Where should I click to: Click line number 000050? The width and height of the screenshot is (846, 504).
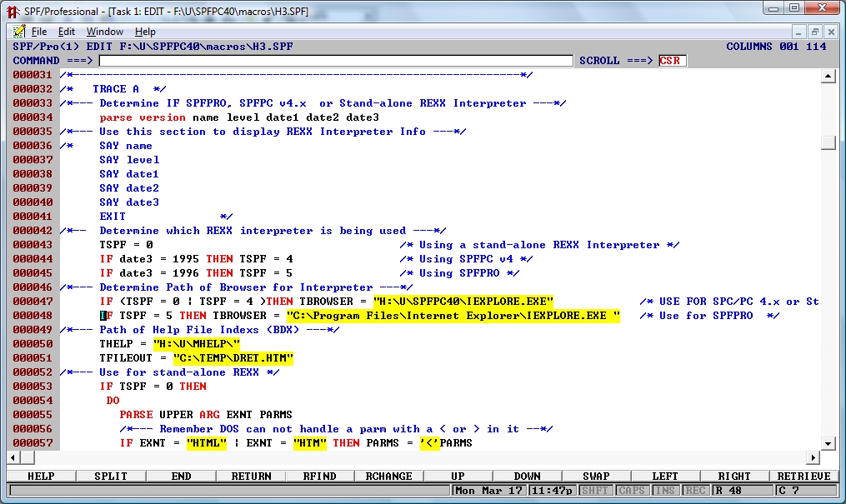33,344
